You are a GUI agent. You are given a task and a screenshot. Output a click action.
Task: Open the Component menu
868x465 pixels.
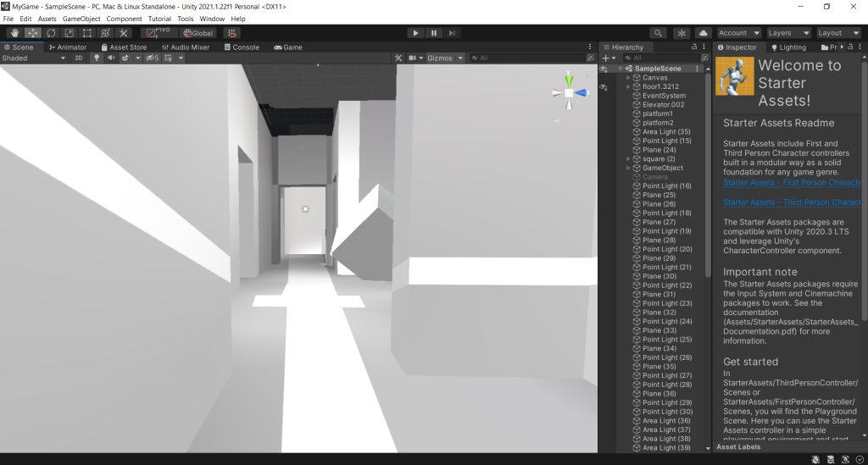(x=124, y=19)
